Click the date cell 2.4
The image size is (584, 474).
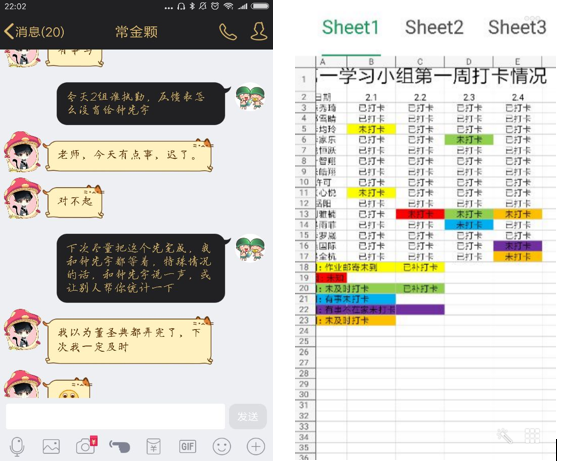[x=517, y=97]
